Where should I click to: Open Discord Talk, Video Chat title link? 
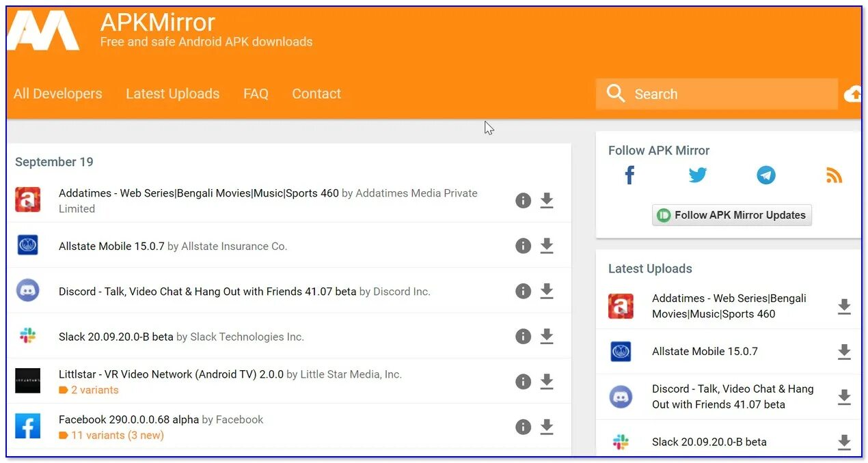click(x=208, y=292)
